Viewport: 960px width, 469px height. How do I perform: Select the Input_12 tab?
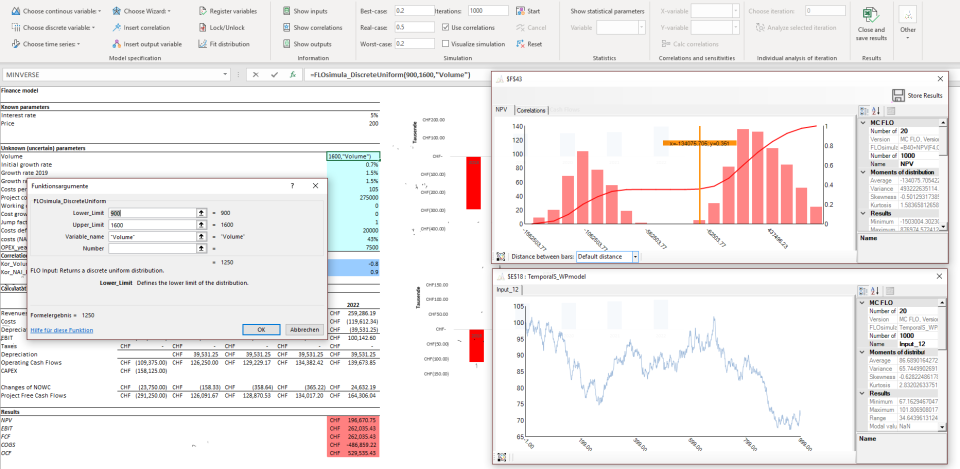508,290
